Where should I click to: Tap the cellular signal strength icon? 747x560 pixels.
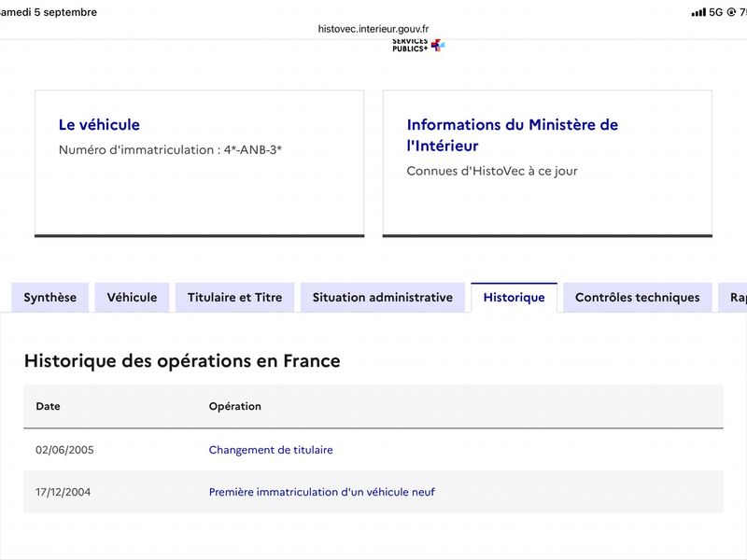pos(698,12)
